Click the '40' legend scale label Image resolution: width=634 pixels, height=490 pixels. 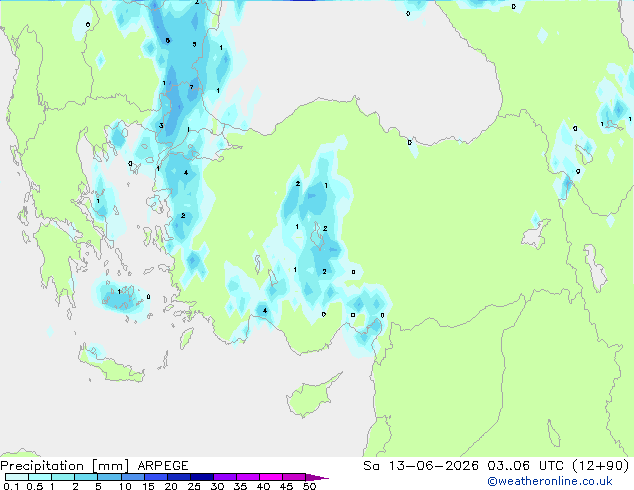pos(263,486)
